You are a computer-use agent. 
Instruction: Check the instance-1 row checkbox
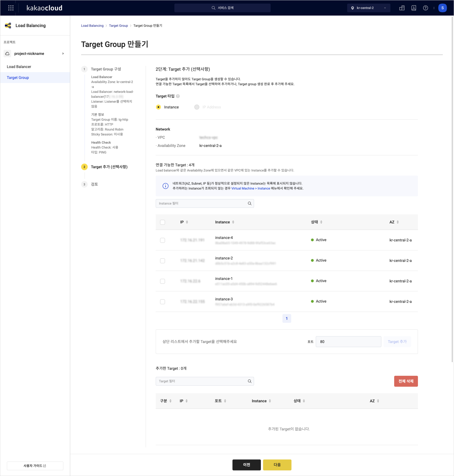point(162,281)
